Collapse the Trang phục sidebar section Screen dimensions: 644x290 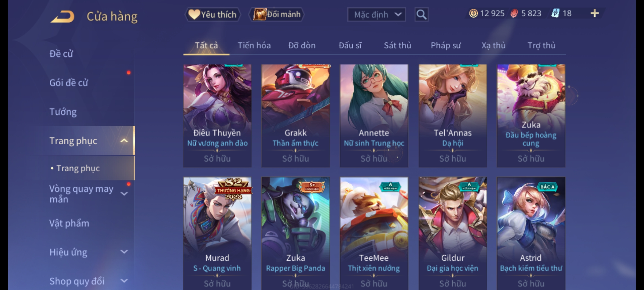click(124, 141)
